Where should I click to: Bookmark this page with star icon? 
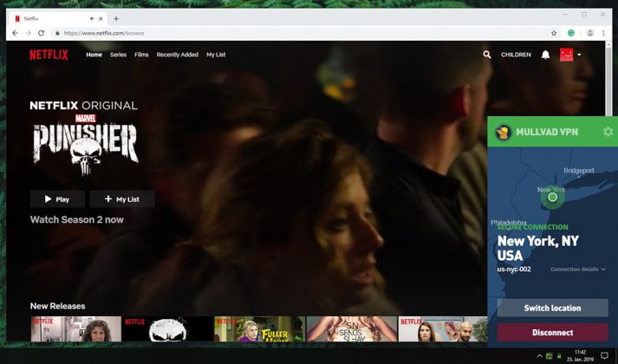click(554, 33)
